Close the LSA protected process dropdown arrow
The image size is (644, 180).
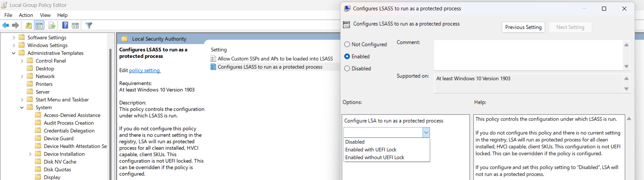(x=426, y=132)
